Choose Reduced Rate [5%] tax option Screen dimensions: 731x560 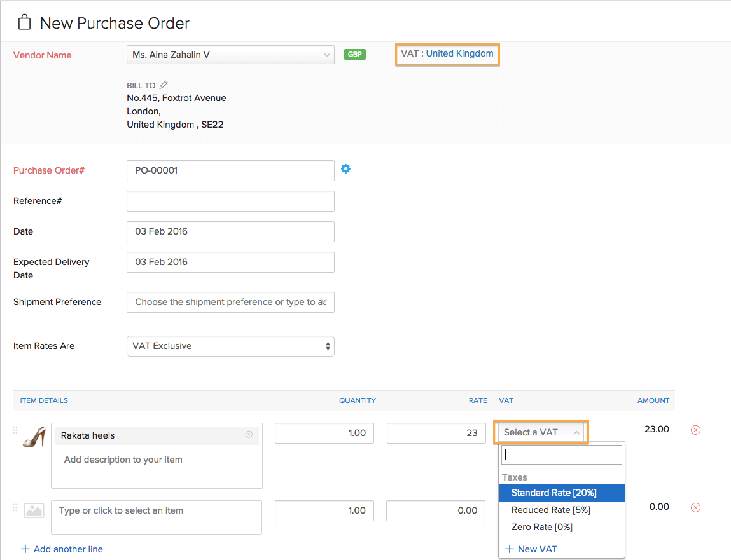click(550, 510)
